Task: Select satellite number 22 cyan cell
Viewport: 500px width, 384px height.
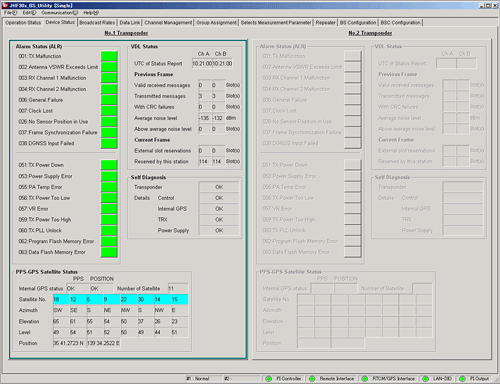Action: pyautogui.click(x=129, y=299)
